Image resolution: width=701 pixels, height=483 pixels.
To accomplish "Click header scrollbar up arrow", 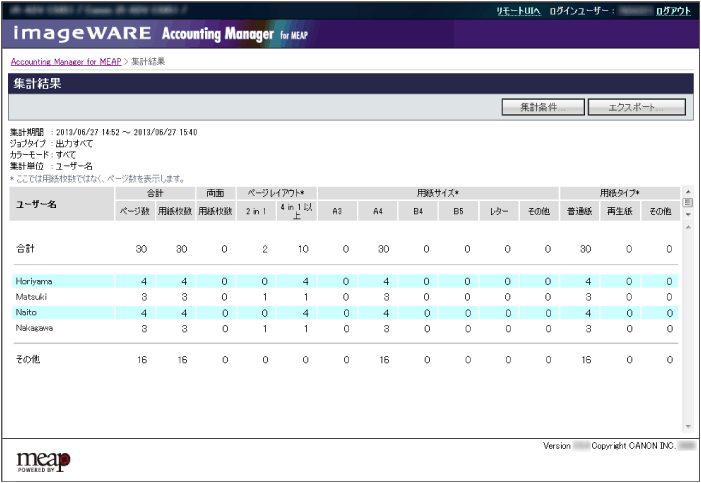I will pos(687,191).
